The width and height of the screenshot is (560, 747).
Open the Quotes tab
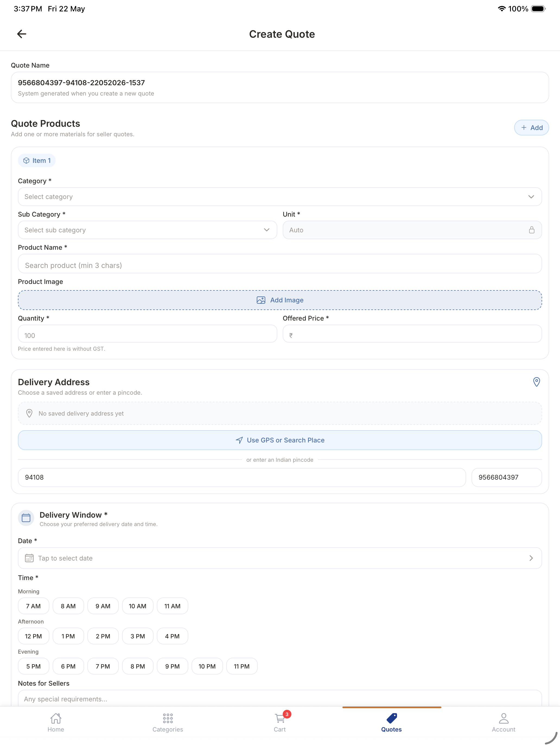pyautogui.click(x=392, y=723)
